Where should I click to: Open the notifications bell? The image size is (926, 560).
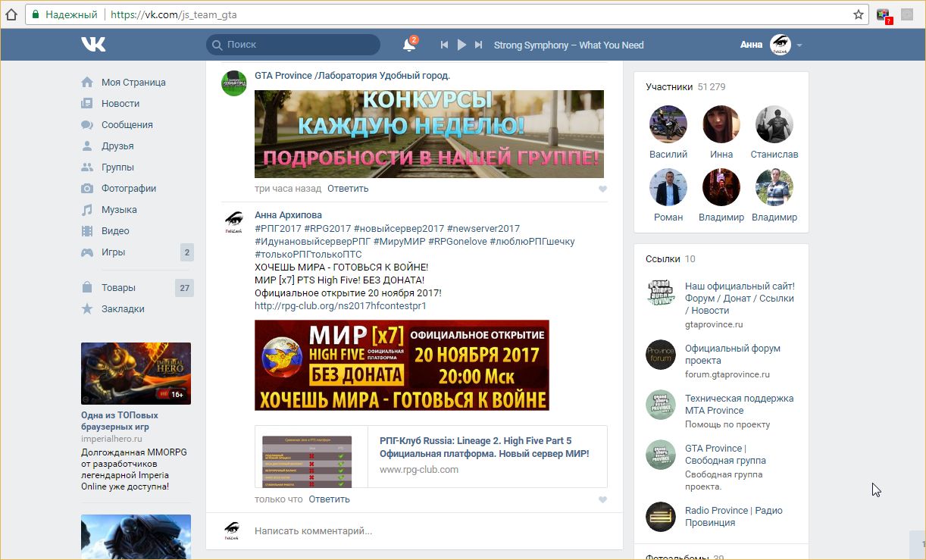(408, 45)
